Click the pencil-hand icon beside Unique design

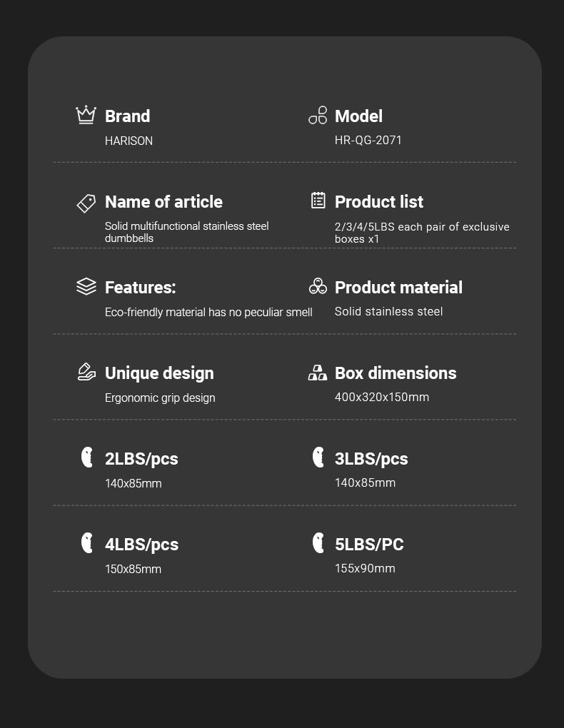[x=86, y=372]
